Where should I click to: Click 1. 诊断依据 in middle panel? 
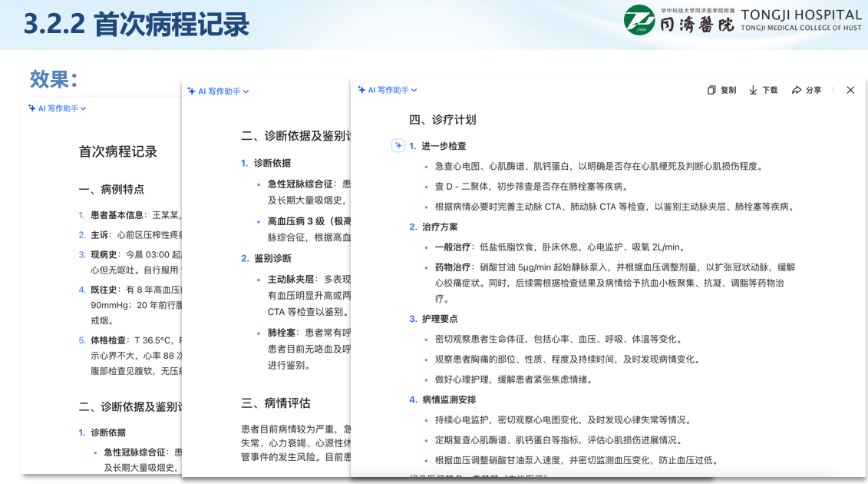pos(266,163)
